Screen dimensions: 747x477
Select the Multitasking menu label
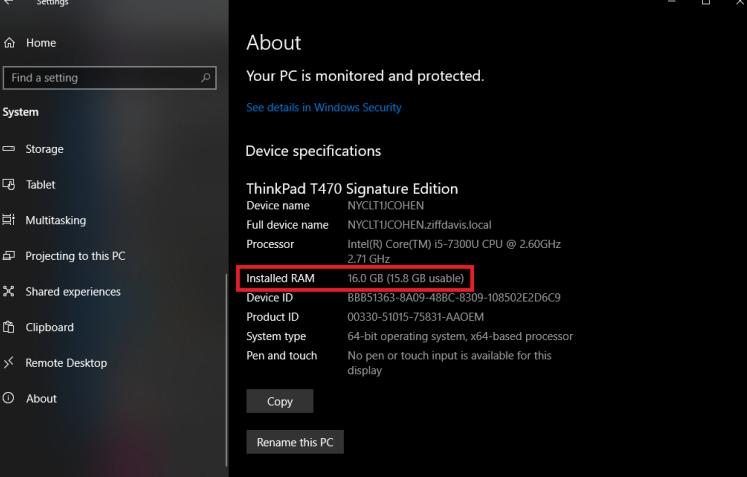click(x=56, y=220)
